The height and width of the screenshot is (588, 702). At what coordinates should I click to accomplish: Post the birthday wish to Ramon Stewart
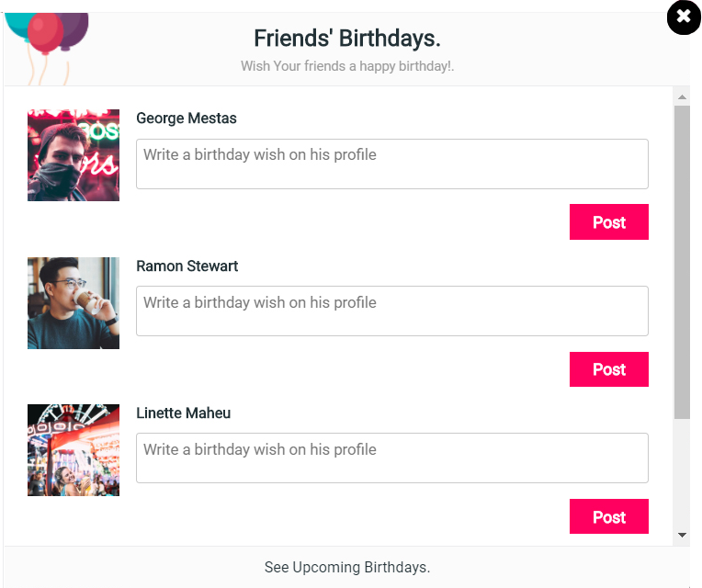click(x=609, y=369)
